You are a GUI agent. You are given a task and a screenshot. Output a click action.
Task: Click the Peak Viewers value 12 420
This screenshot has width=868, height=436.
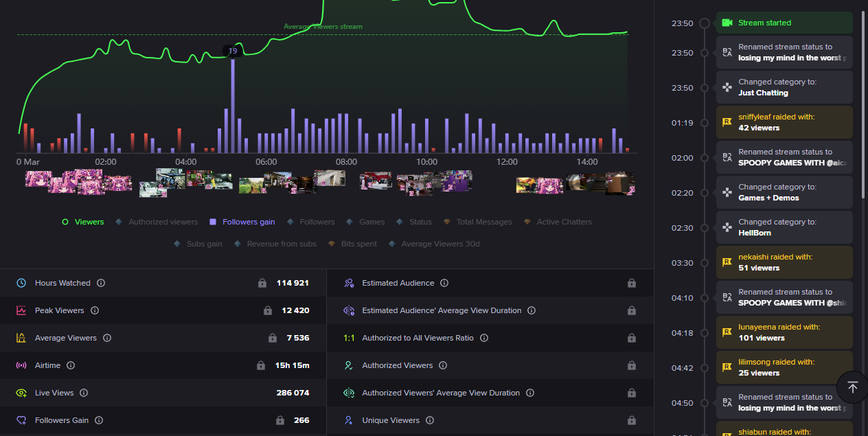pyautogui.click(x=295, y=310)
